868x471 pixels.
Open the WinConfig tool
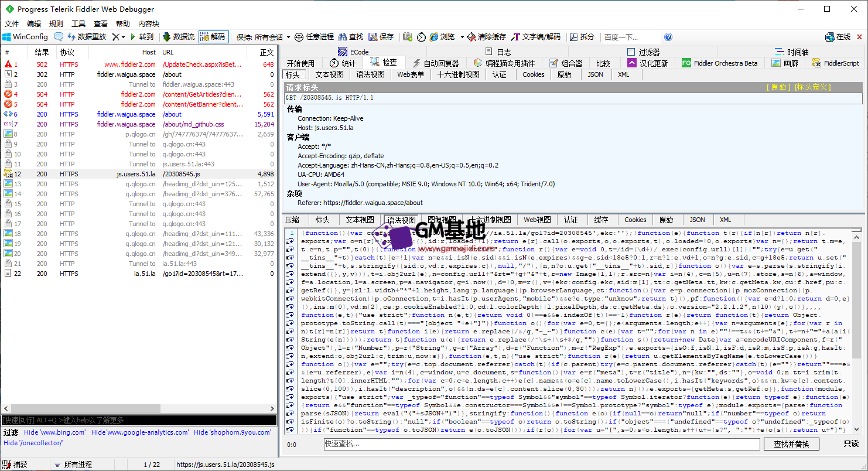click(25, 36)
